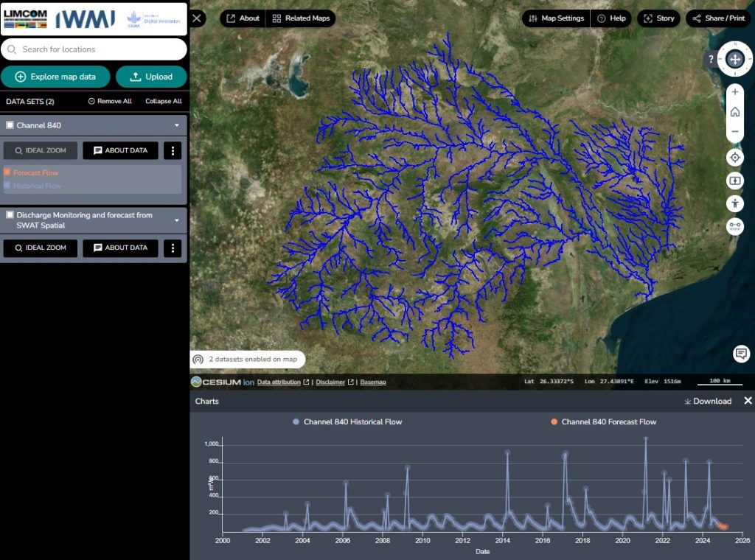The height and width of the screenshot is (560, 755).
Task: Toggle the Discharge Monitoring dataset checkbox
Action: pos(10,215)
